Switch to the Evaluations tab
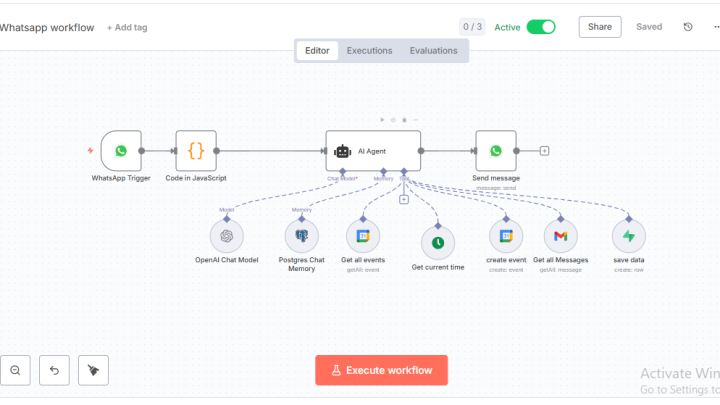This screenshot has width=720, height=405. coord(433,50)
